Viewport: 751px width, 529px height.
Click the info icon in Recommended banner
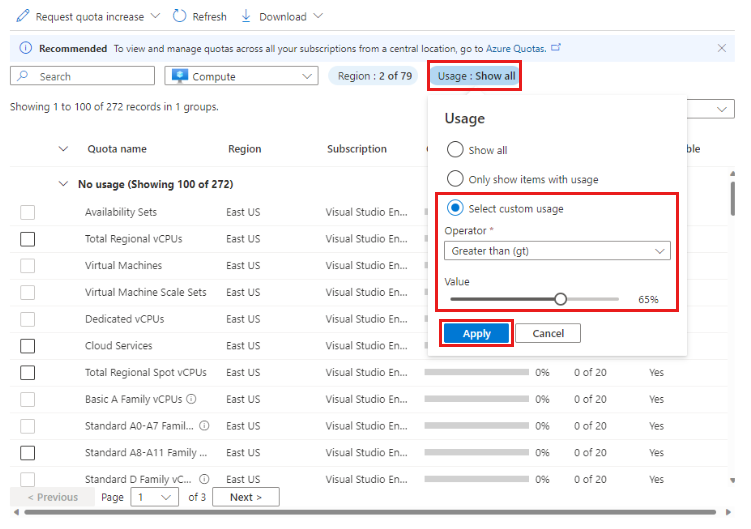click(x=25, y=48)
